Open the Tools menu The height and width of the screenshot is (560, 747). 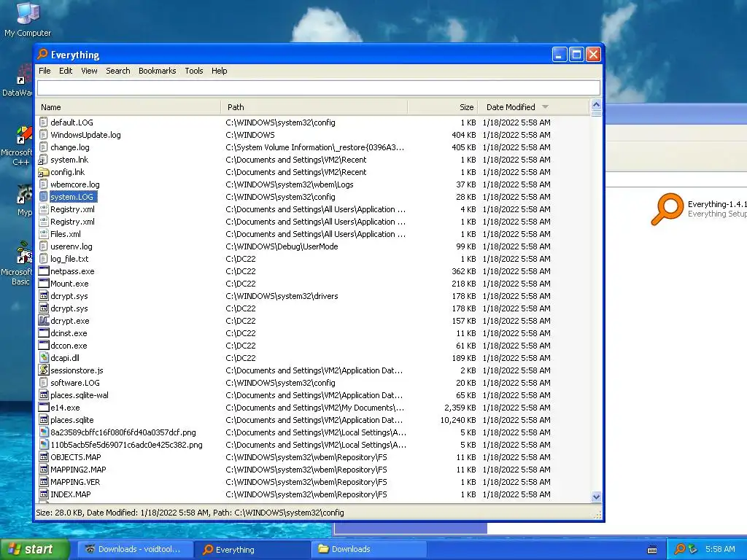coord(194,71)
